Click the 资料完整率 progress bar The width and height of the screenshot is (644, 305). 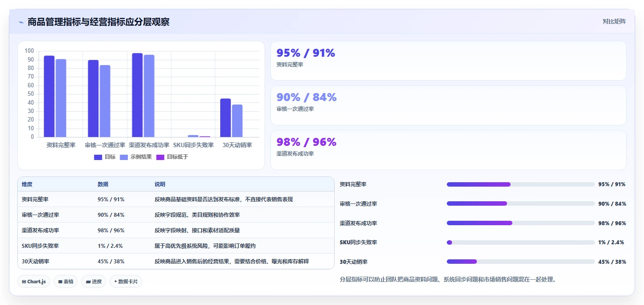coord(520,184)
